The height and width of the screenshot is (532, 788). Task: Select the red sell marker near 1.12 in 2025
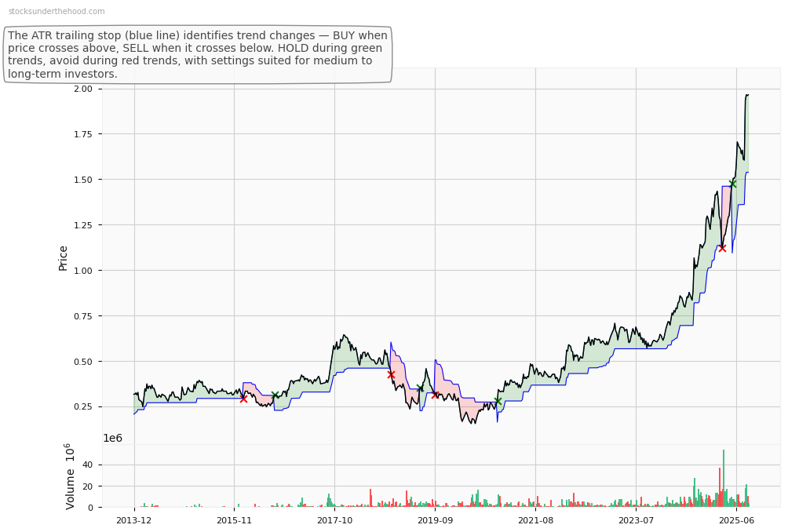tap(722, 248)
